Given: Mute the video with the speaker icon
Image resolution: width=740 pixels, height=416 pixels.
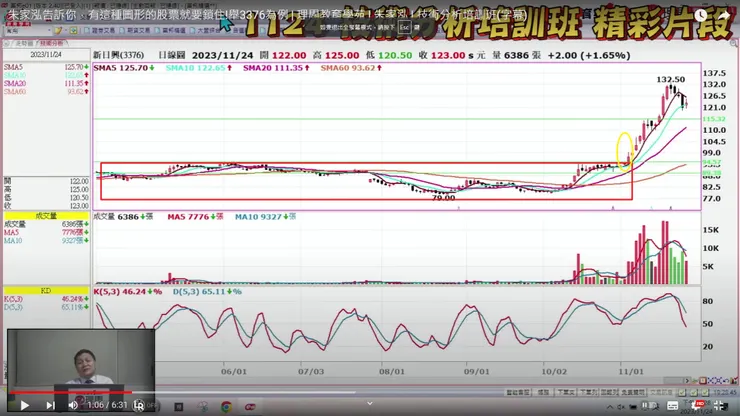Looking at the screenshot, I should coord(73,405).
